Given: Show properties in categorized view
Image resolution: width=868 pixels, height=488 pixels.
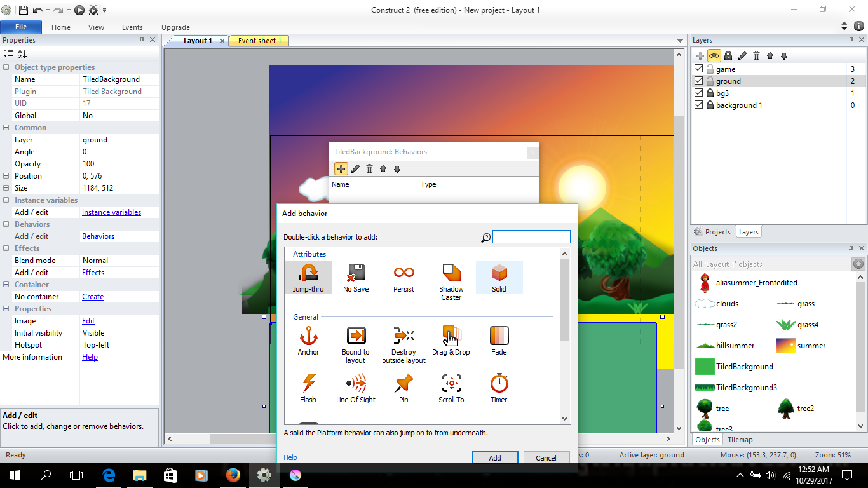Looking at the screenshot, I should point(8,54).
